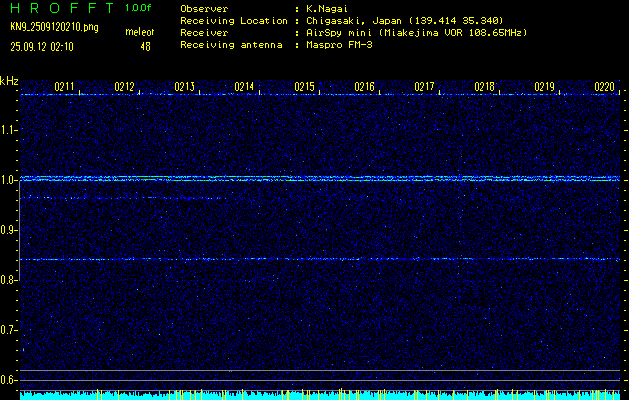Click the timestamp 25.09.12 02:10
Image resolution: width=629 pixels, height=400 pixels.
pos(42,47)
